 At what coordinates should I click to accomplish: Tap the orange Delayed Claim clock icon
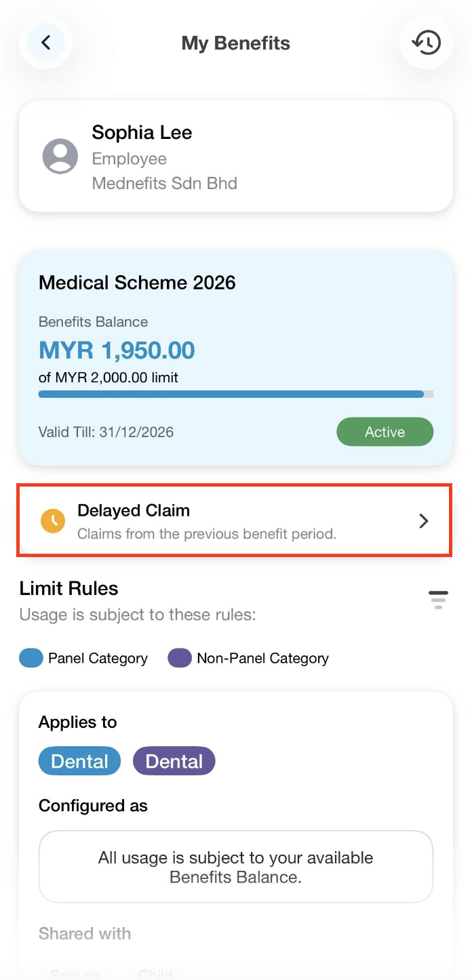pos(53,520)
